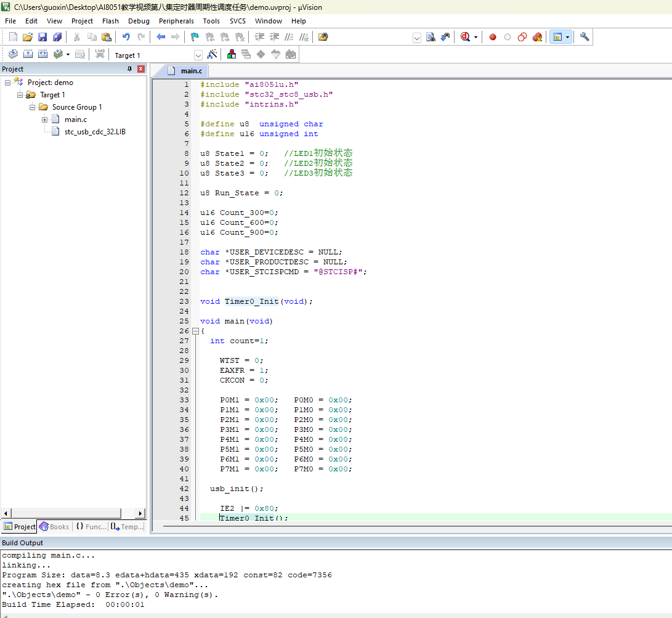This screenshot has height=618, width=672.
Task: Open the Flash menu
Action: [110, 21]
